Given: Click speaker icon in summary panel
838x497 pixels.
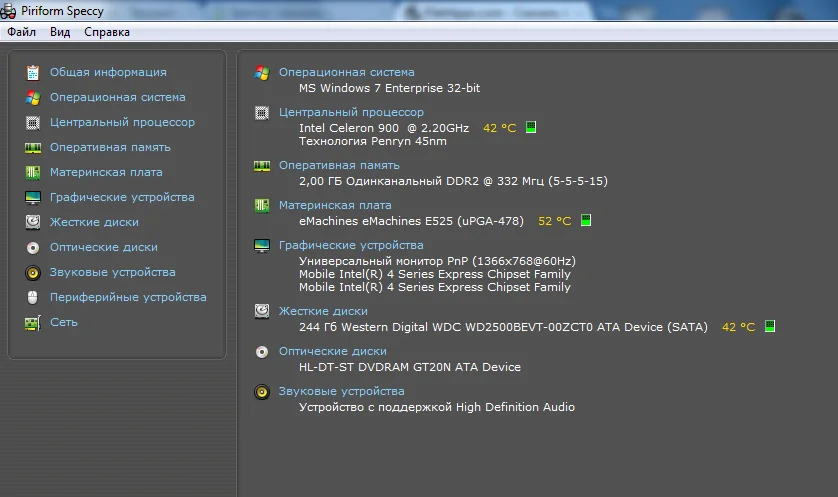Looking at the screenshot, I should (262, 392).
